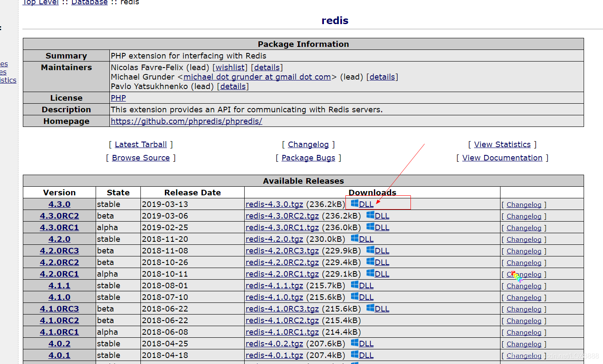Open the PHP license link
The width and height of the screenshot is (603, 364).
click(118, 98)
